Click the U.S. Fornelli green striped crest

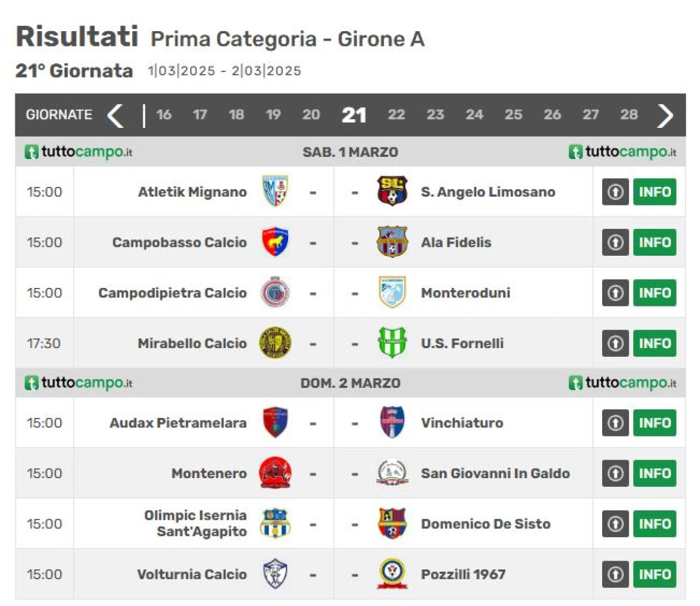(392, 343)
